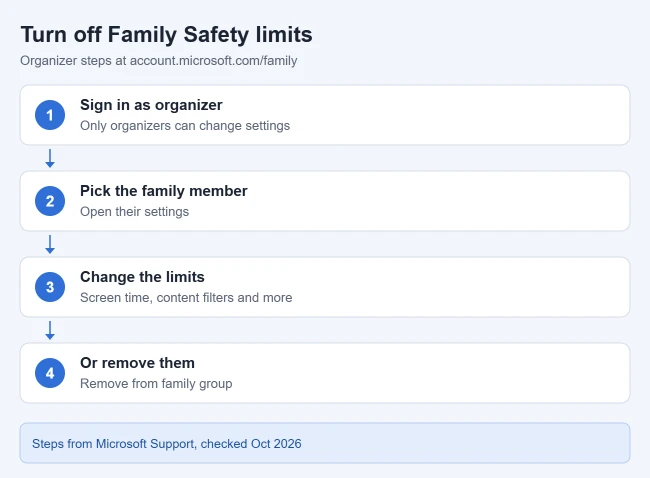Select the 'Sign in as organizer' title

151,105
